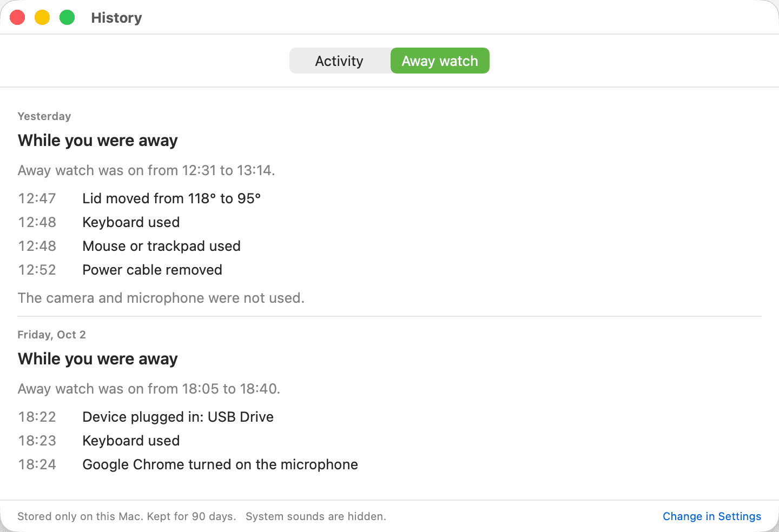Click the first While you were away heading
779x532 pixels.
(98, 141)
